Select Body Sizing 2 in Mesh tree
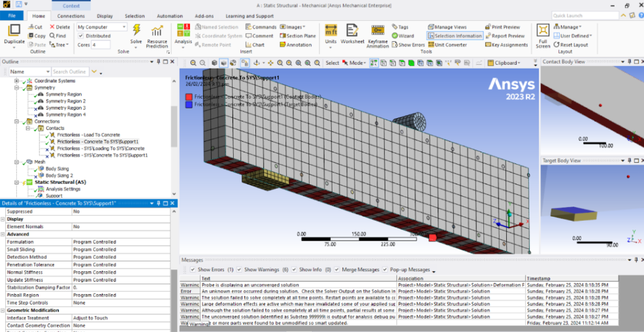The height and width of the screenshot is (332, 644). point(59,175)
